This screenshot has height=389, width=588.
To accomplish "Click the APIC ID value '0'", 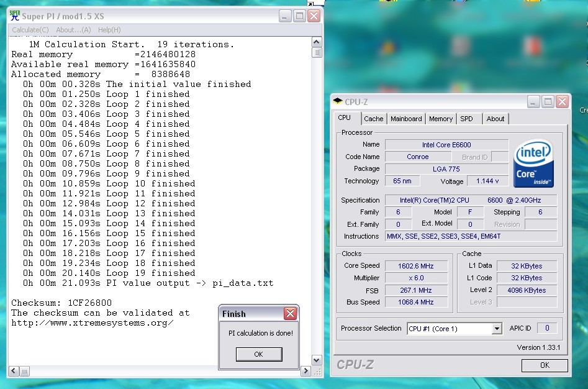I will click(x=547, y=328).
